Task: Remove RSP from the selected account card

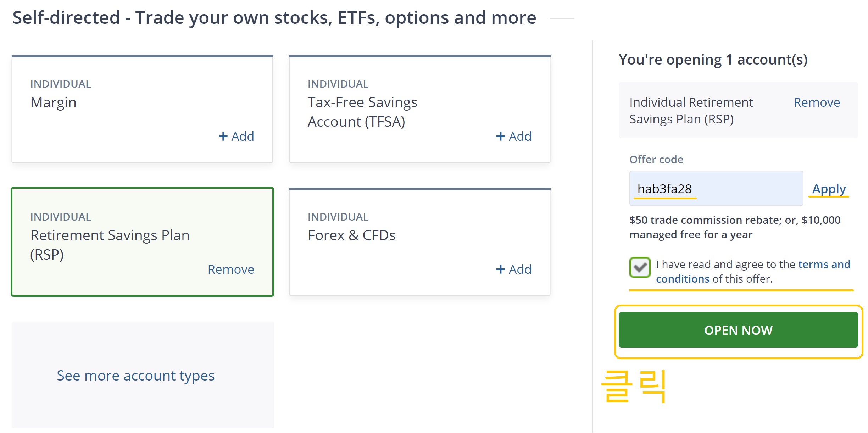Action: click(x=231, y=269)
